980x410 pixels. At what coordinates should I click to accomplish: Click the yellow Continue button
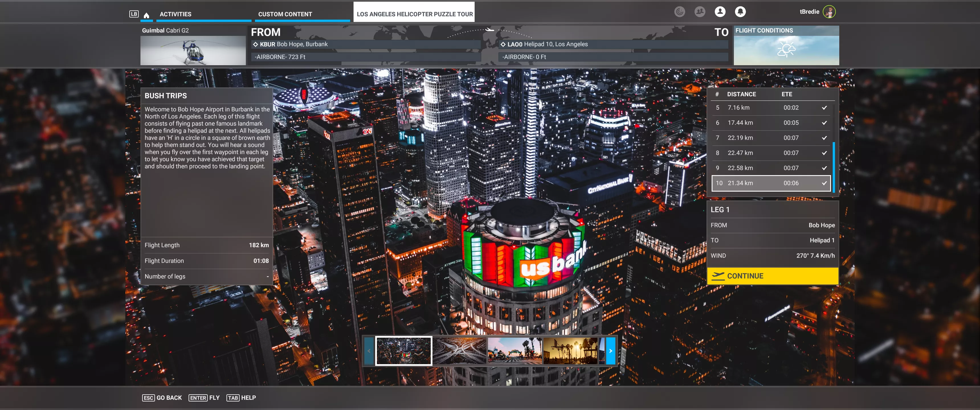[772, 276]
